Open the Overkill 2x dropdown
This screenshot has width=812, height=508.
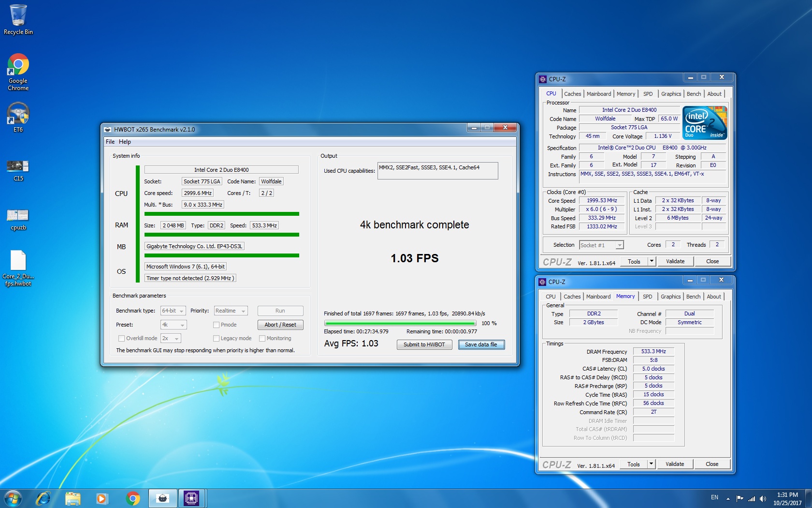171,338
